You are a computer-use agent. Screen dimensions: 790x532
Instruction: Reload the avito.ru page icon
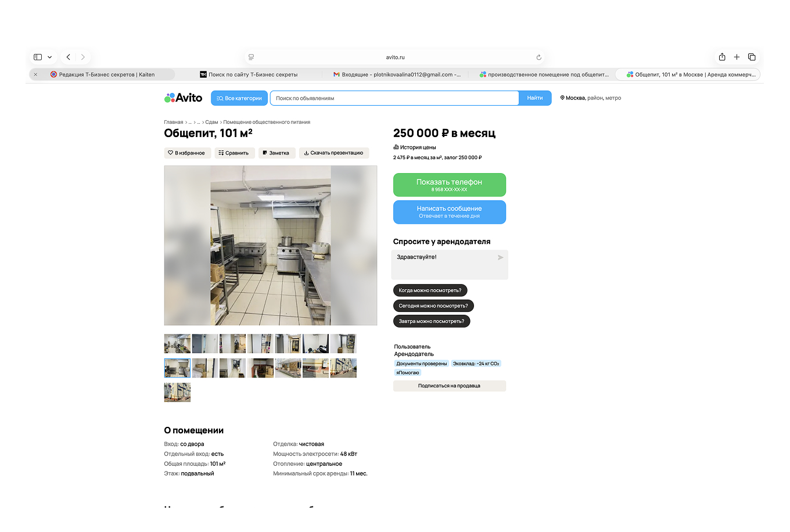(538, 57)
